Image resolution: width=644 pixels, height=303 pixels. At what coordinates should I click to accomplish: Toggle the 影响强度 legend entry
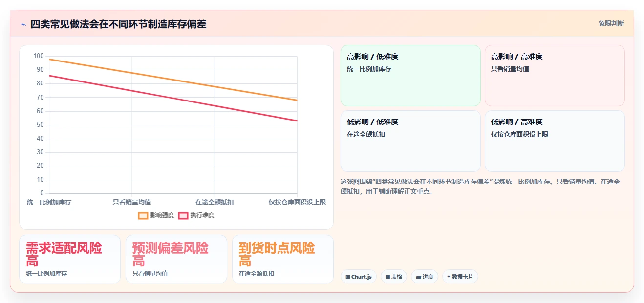(156, 215)
